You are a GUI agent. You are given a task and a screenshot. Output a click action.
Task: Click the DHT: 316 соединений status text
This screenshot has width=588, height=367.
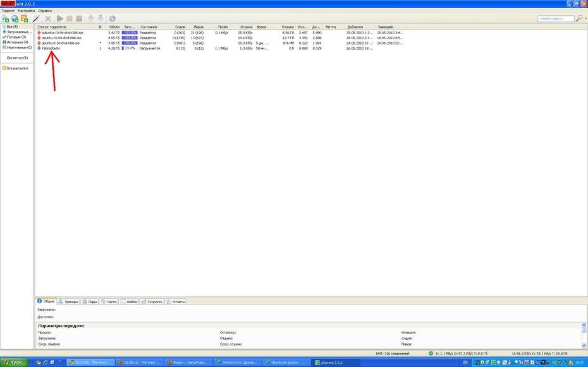(392, 354)
